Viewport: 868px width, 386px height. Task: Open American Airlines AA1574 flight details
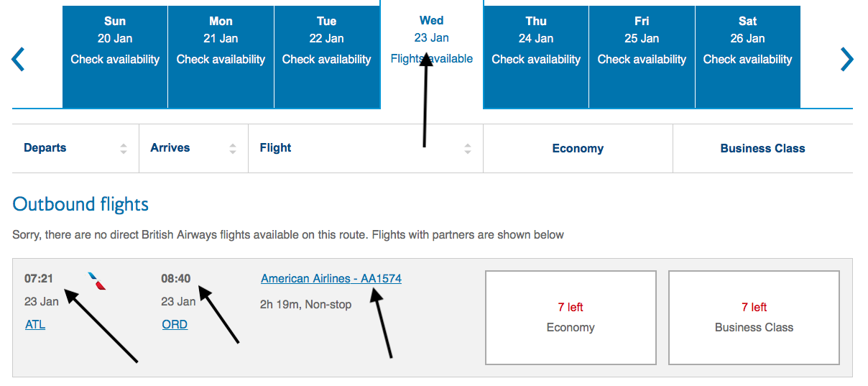click(331, 278)
